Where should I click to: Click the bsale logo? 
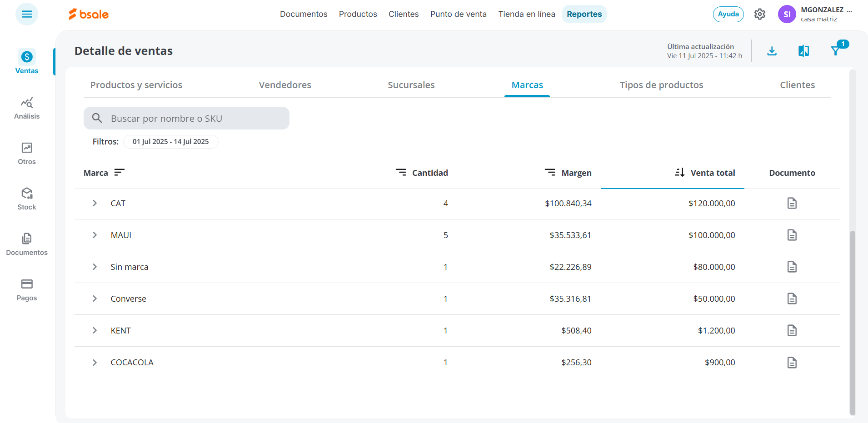point(89,14)
